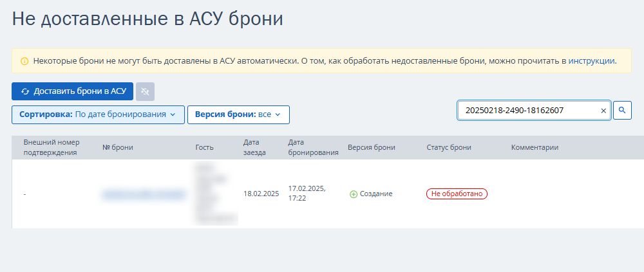Open the Сортировка dropdown
This screenshot has height=272, width=644.
pyautogui.click(x=98, y=114)
